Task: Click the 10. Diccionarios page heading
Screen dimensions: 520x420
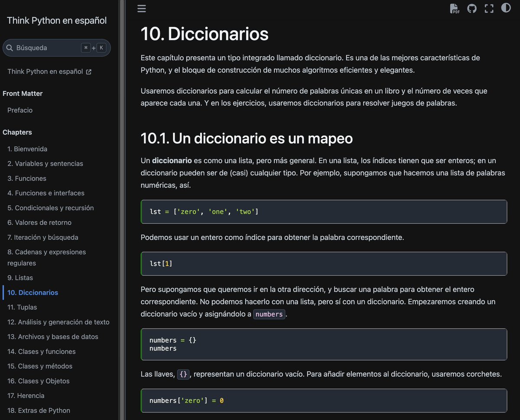Action: click(205, 34)
